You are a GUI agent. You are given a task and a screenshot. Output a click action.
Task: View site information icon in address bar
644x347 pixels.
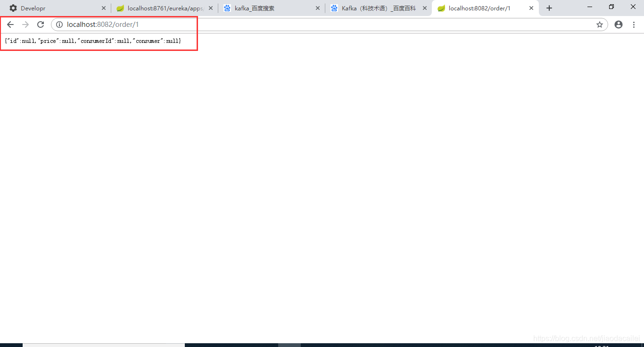(x=59, y=25)
